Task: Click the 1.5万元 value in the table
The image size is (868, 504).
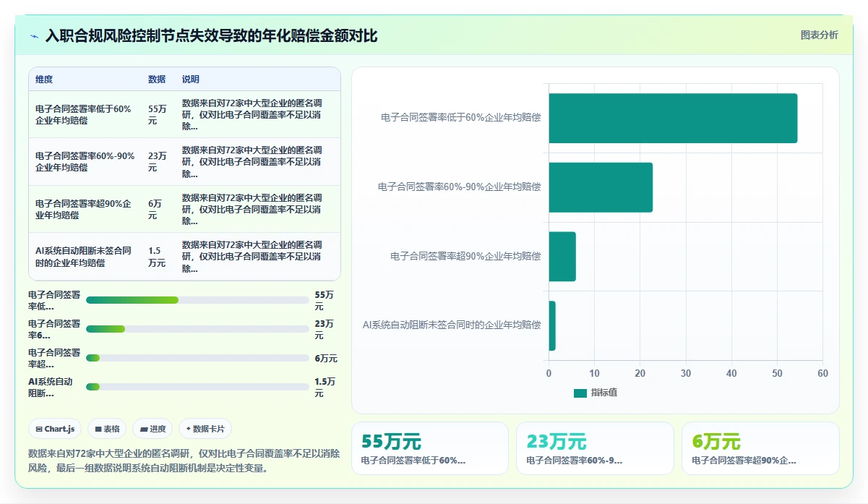Action: [x=157, y=257]
